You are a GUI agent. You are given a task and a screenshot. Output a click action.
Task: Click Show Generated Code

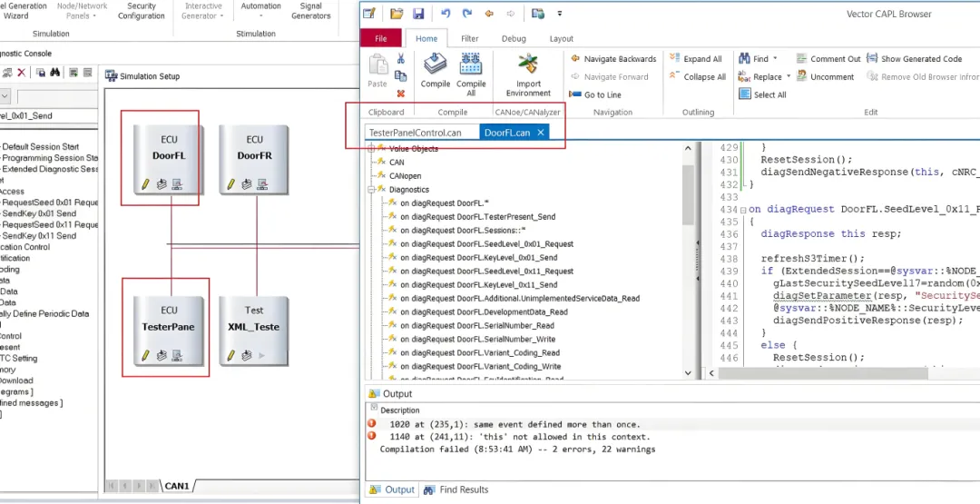pos(914,59)
